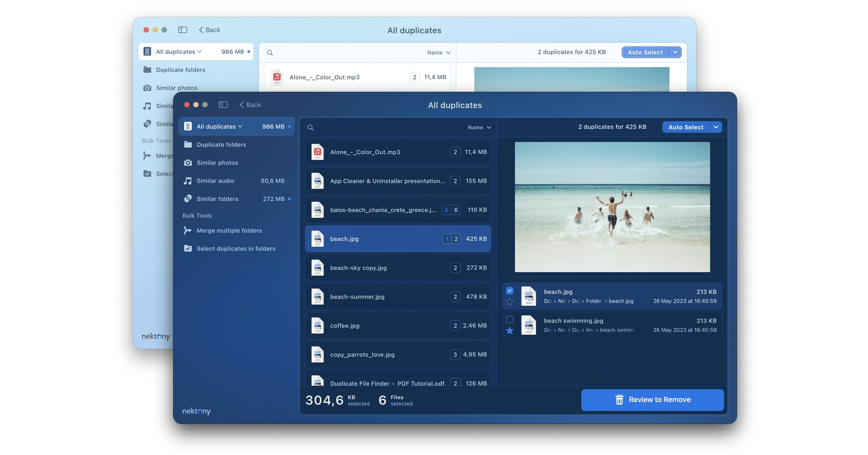The width and height of the screenshot is (868, 455).
Task: Click the Similar folders icon in dark sidebar
Action: click(188, 199)
